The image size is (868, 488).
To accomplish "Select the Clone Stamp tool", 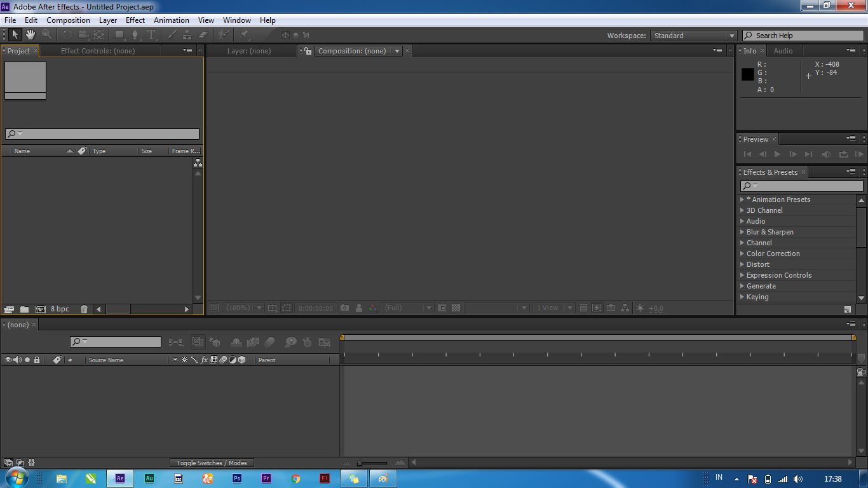I will point(187,35).
